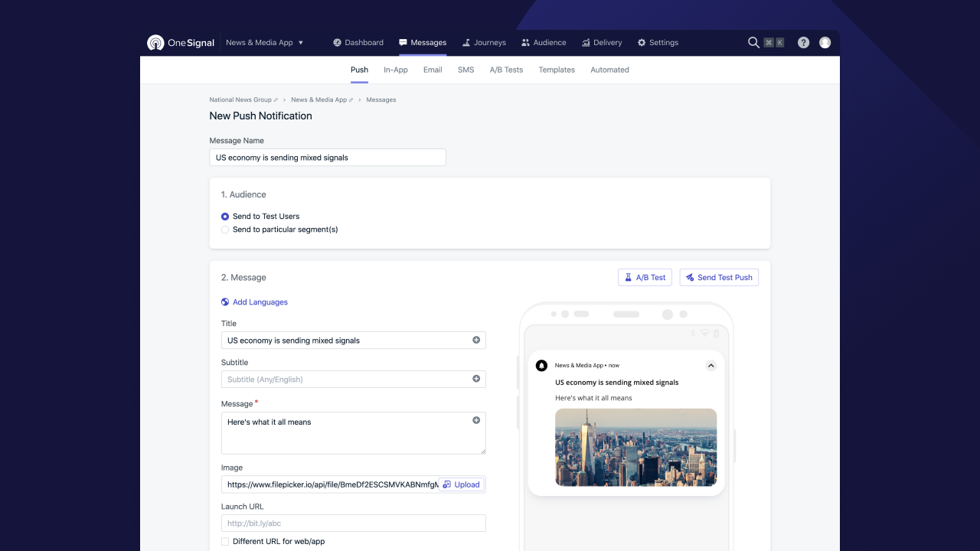Click the globe icon next to Add Languages
This screenshot has height=551, width=980.
pos(225,302)
